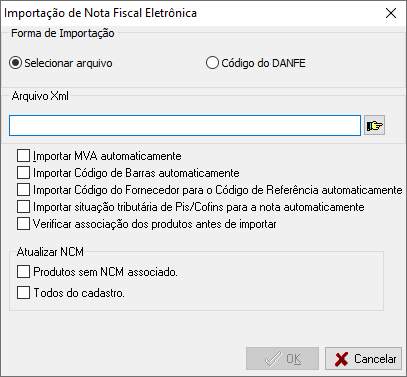Click the Arquivo Xml section label
Screen dimensions: 407x377
coord(40,96)
